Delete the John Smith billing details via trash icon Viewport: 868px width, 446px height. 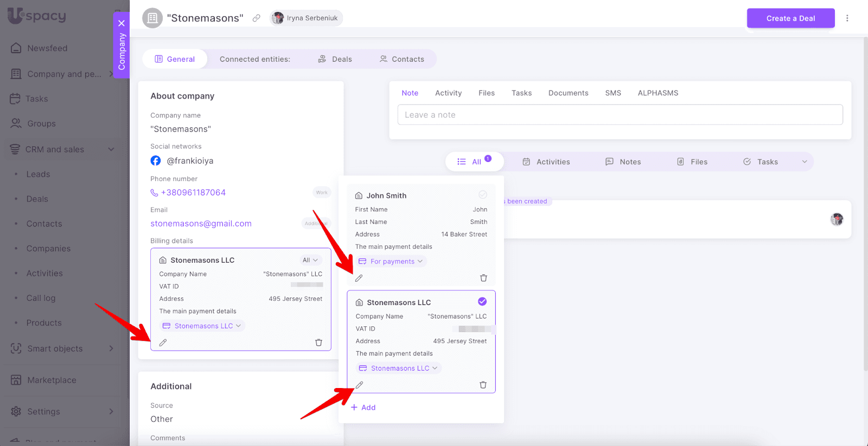(x=483, y=278)
